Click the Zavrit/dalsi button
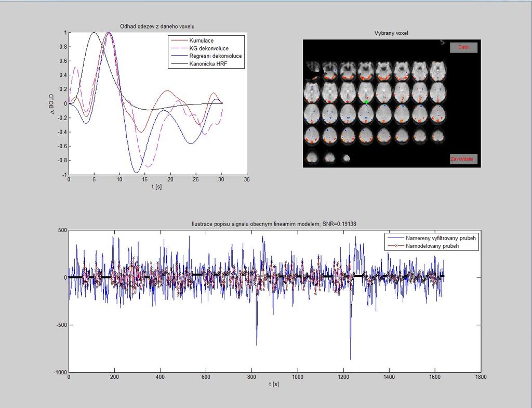This screenshot has height=408, width=532. (x=463, y=159)
